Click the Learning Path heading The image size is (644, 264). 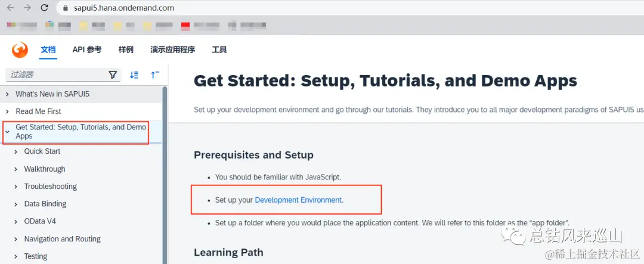(228, 252)
